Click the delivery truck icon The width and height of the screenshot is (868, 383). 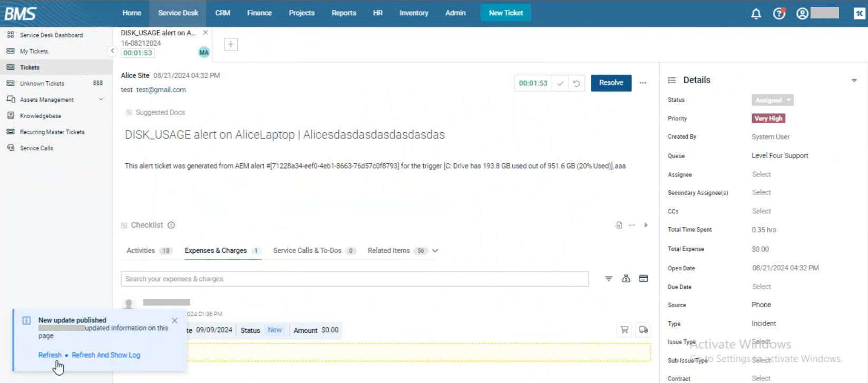coord(643,330)
